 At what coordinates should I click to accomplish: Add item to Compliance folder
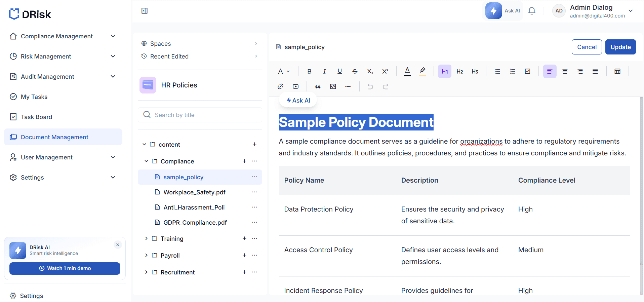coord(244,161)
